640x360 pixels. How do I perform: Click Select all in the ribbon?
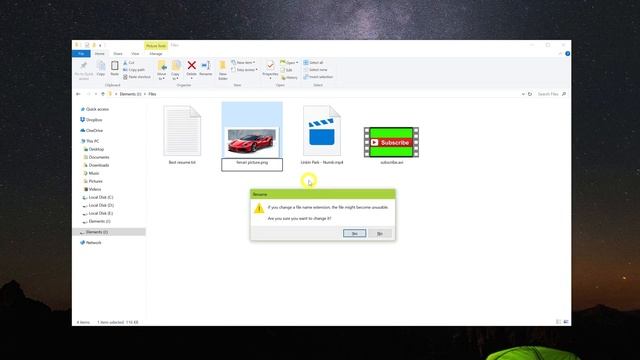point(313,62)
